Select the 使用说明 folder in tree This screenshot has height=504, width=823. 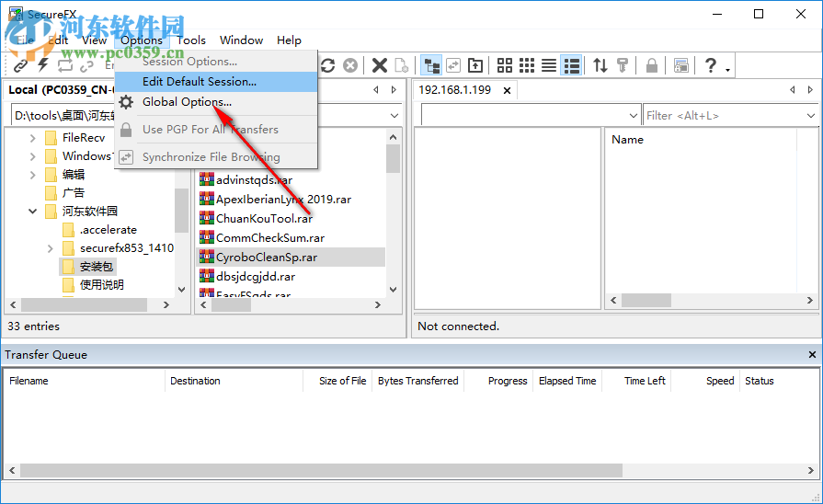[x=102, y=285]
